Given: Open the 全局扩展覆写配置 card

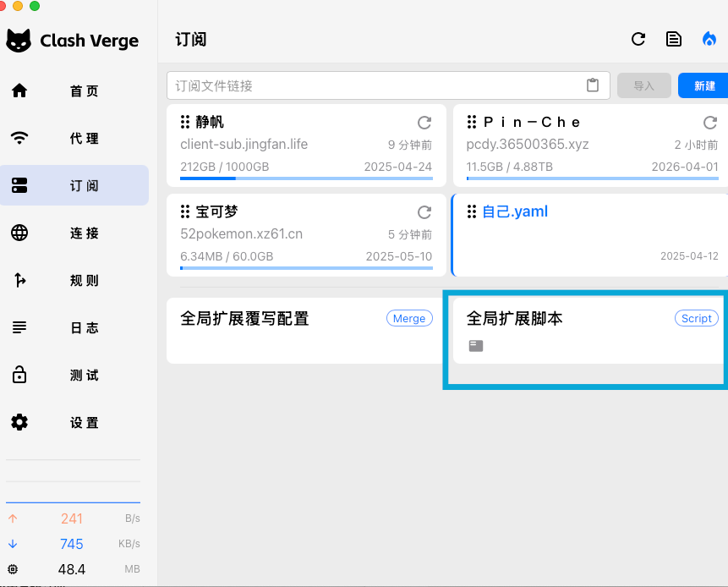Looking at the screenshot, I should (x=306, y=331).
